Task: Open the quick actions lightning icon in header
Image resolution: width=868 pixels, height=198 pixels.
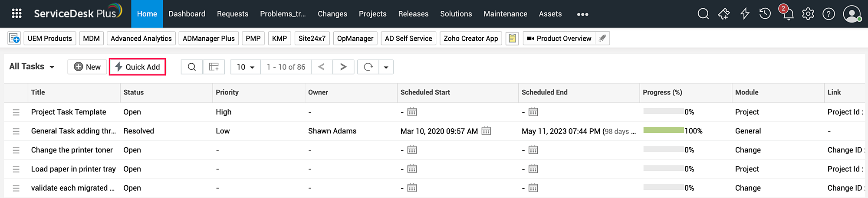Action: pyautogui.click(x=745, y=14)
